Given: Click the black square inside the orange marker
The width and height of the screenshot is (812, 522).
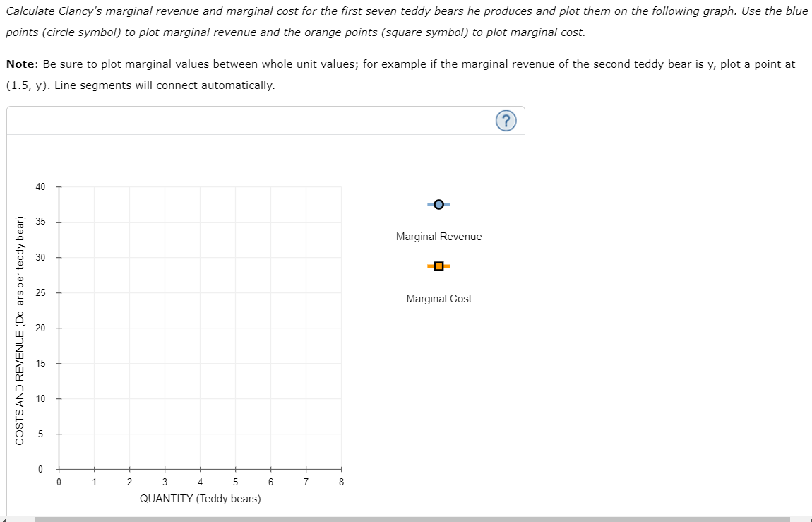Looking at the screenshot, I should pyautogui.click(x=438, y=266).
